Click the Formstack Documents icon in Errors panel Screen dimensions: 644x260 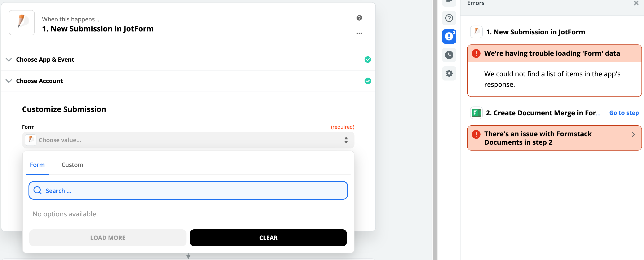click(x=476, y=113)
